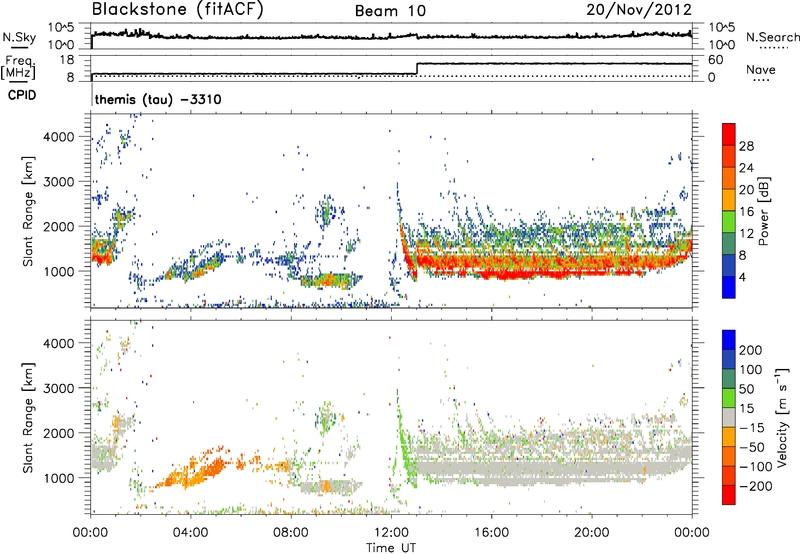Click the "Beam 10" heading
The width and height of the screenshot is (800, 554).
pyautogui.click(x=390, y=11)
